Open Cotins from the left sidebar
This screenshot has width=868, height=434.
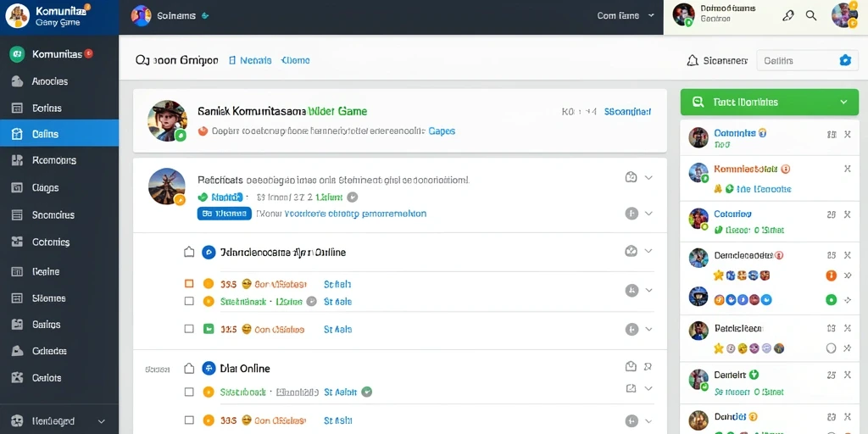59,108
